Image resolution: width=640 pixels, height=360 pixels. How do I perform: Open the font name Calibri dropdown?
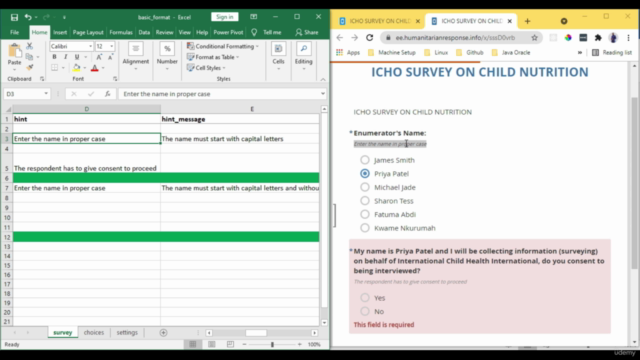coord(90,47)
